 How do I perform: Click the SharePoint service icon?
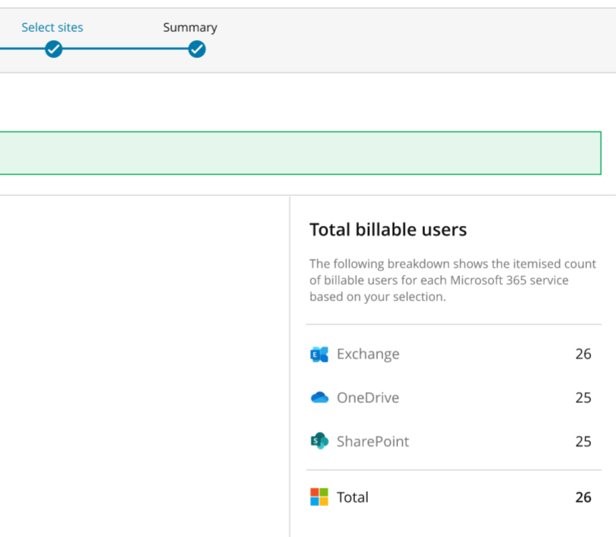point(319,441)
